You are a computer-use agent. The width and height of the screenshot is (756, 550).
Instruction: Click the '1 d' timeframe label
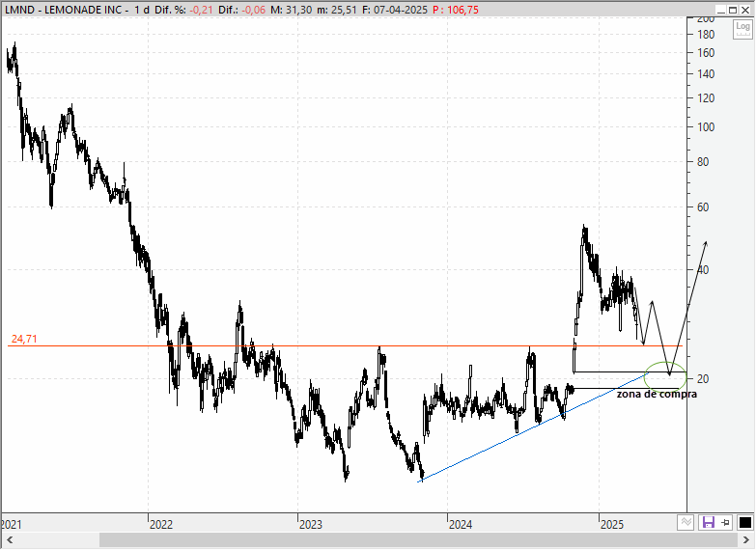142,10
